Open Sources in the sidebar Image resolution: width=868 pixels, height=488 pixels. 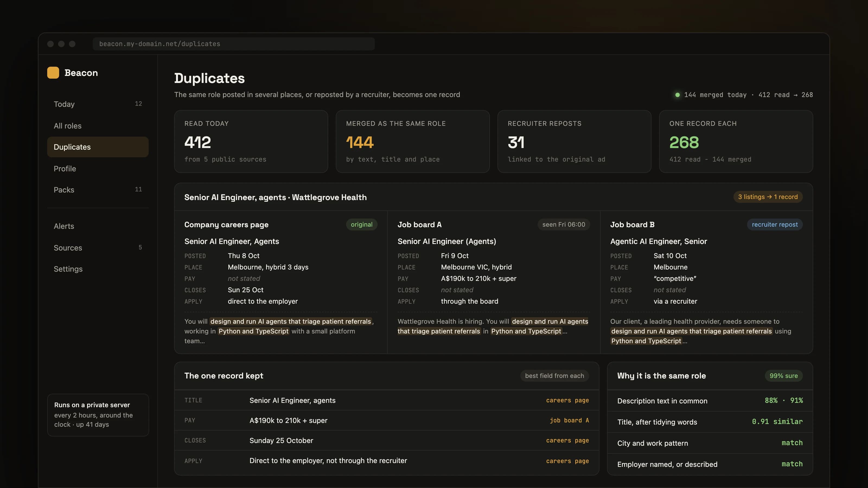coord(98,248)
